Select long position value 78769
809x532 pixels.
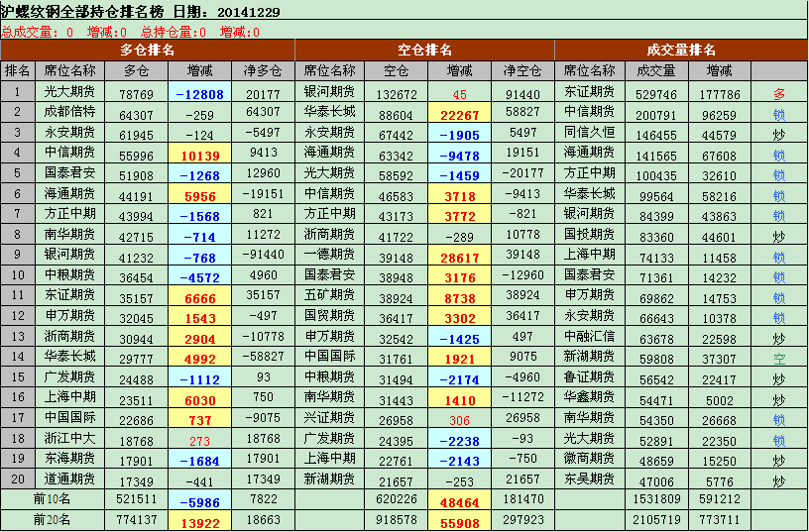(136, 94)
